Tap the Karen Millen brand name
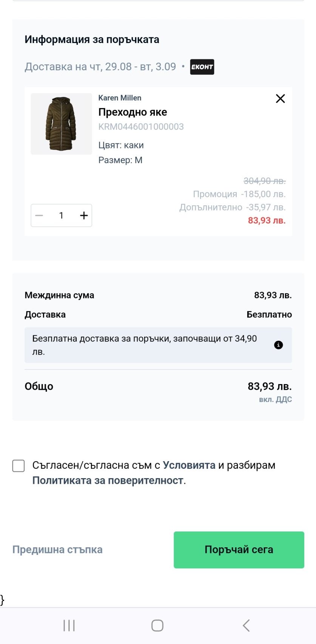Screen dimensions: 316x644 (x=120, y=98)
